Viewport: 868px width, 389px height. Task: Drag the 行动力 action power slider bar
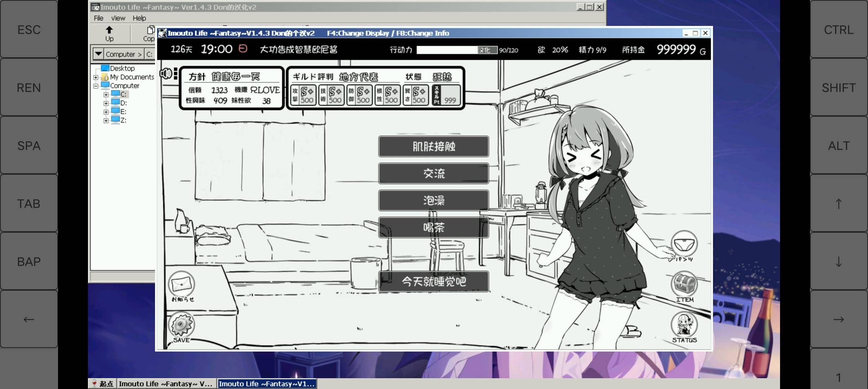click(455, 50)
